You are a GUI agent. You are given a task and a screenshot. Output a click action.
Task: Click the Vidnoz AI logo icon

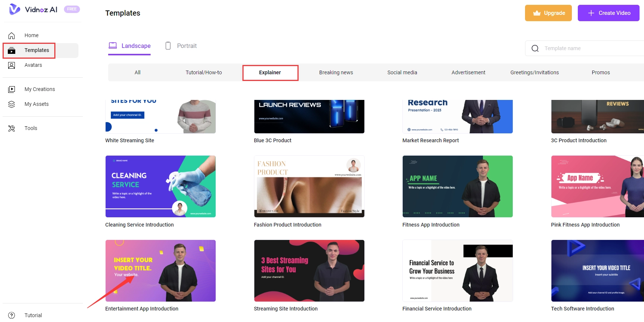[x=15, y=9]
